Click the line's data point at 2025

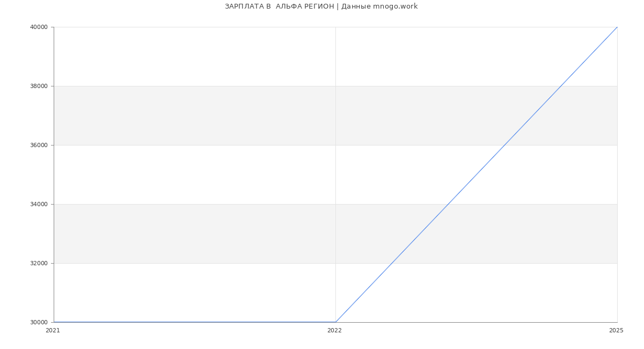[x=617, y=27]
